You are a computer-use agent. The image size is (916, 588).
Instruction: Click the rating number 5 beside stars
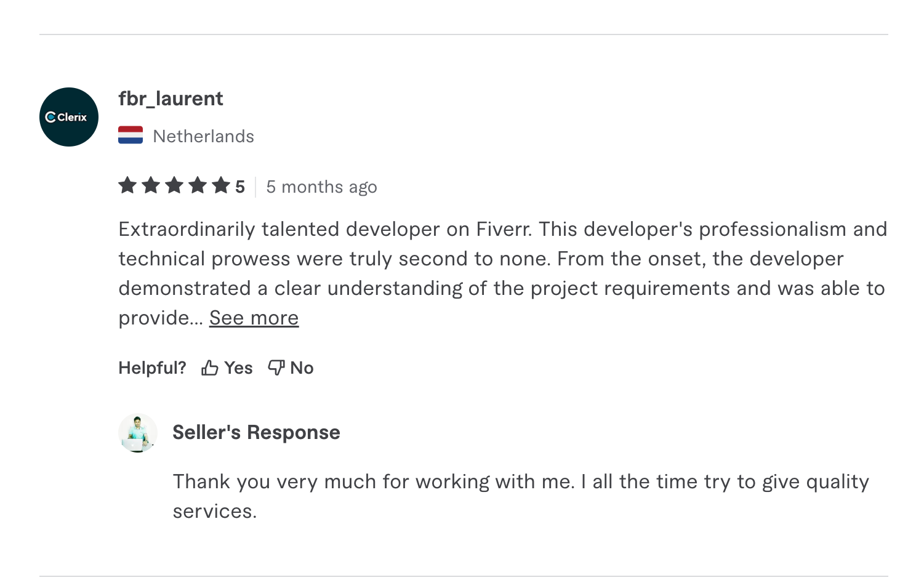coord(240,187)
